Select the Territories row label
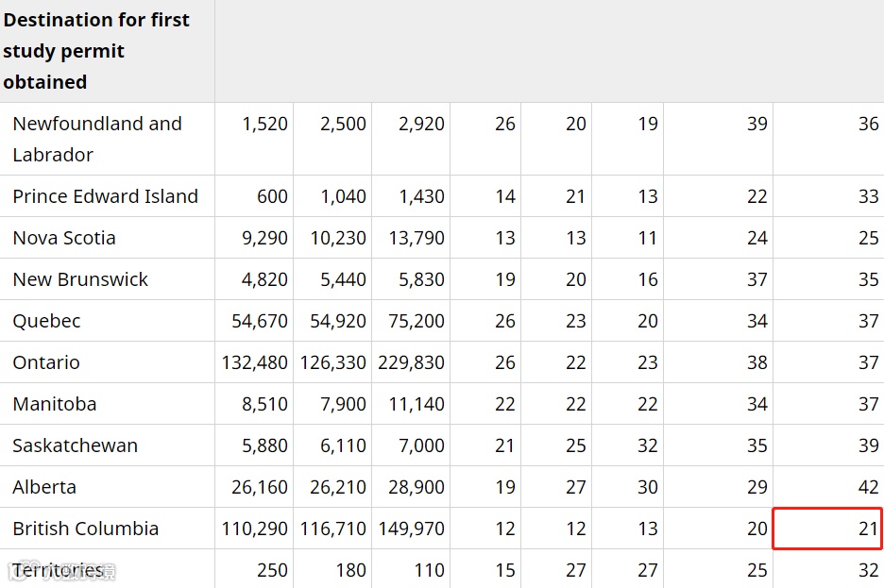Screen dimensions: 884x588 click(58, 570)
